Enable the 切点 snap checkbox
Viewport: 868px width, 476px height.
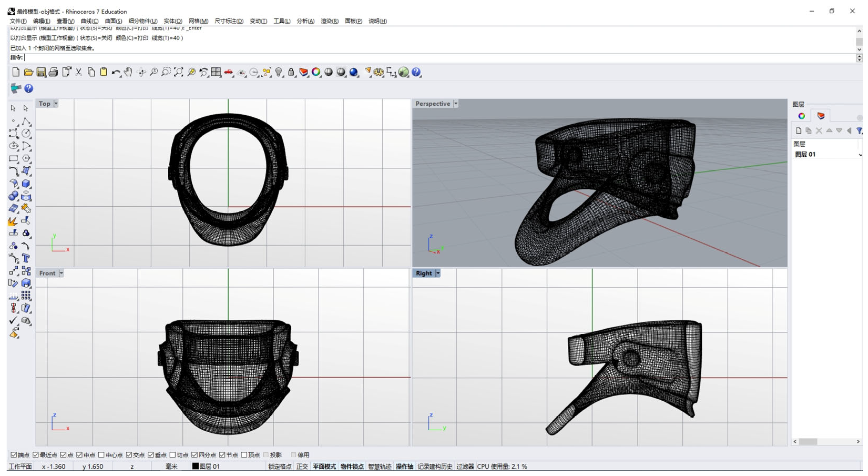pyautogui.click(x=172, y=455)
